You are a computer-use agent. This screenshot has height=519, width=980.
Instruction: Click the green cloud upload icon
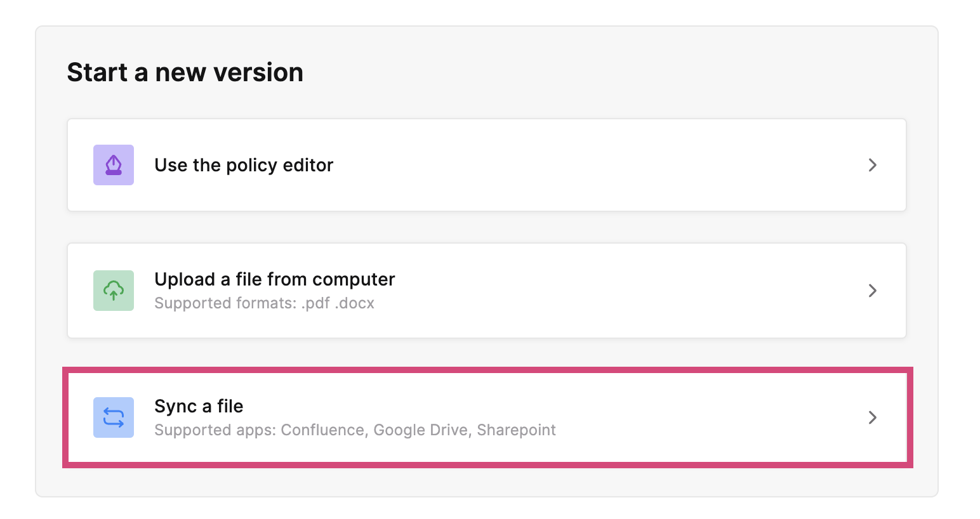tap(114, 291)
